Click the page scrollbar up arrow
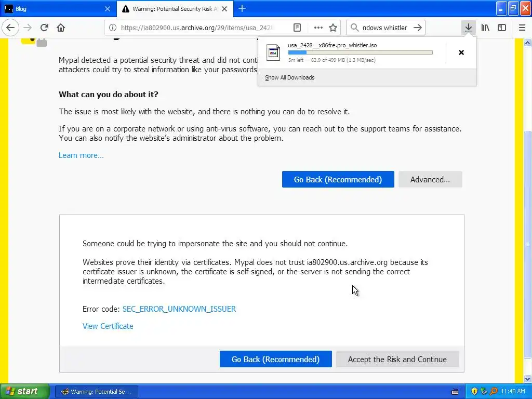Screen dimensions: 532x399 527,43
